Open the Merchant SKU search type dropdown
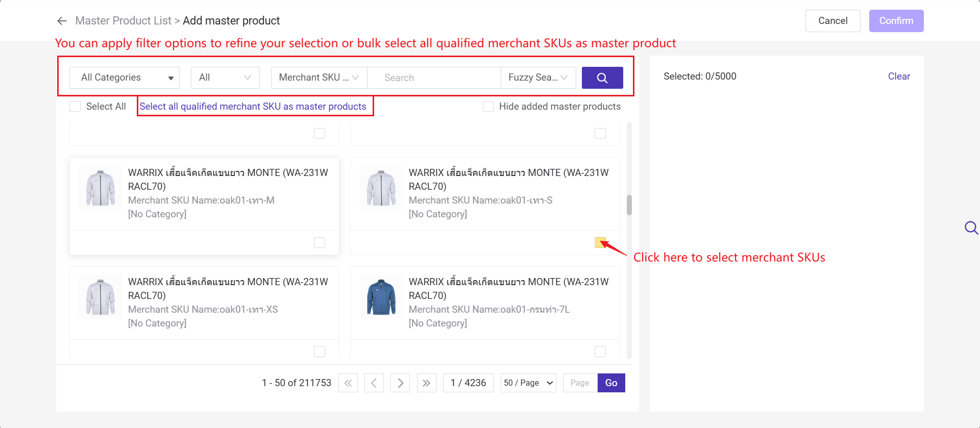The image size is (980, 428). point(319,78)
